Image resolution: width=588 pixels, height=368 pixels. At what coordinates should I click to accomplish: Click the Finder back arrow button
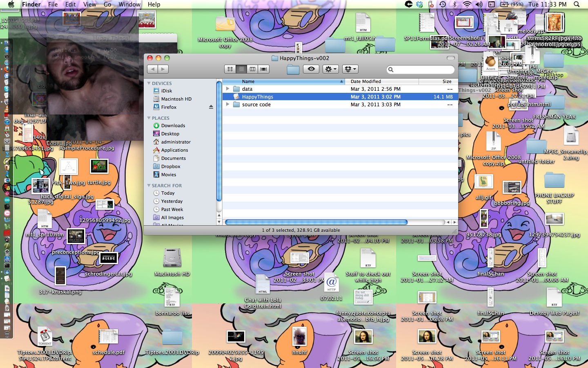click(152, 69)
